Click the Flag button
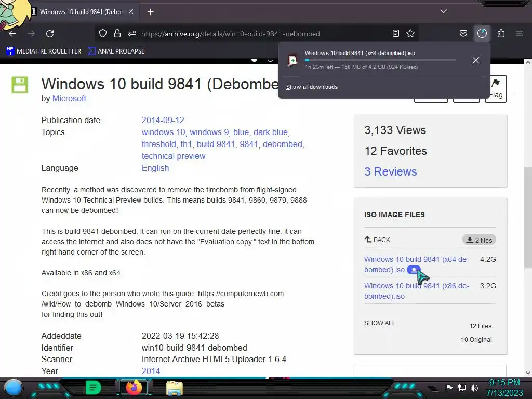 tap(496, 89)
